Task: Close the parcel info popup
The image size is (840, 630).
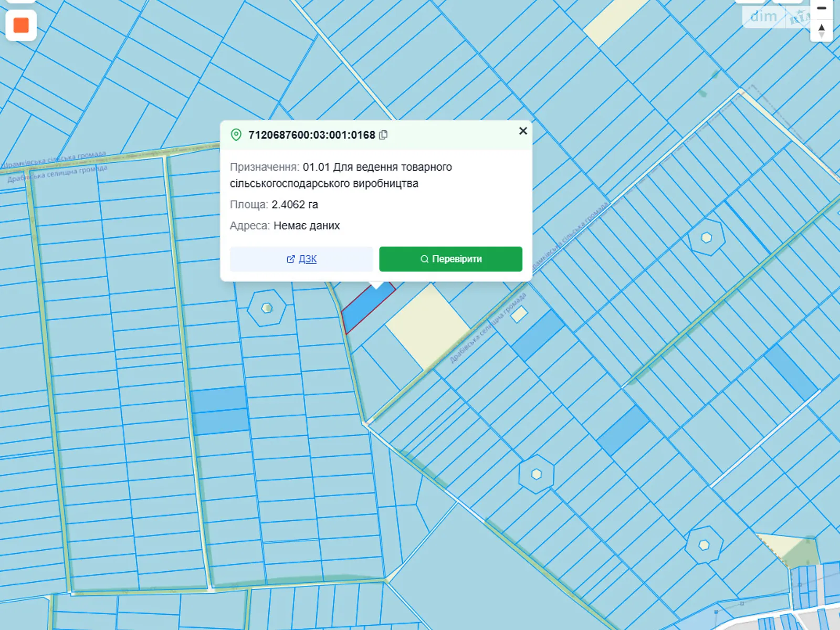Action: click(523, 131)
